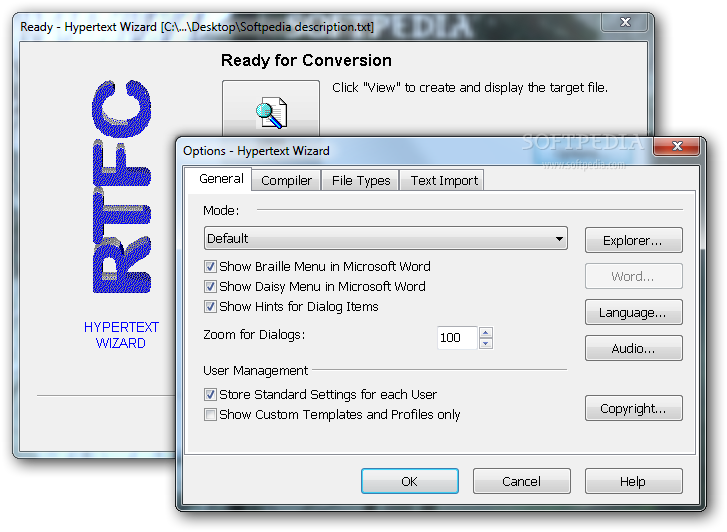Close the Ready - Hypertext Wizard main window
Image resolution: width=727 pixels, height=532 pixels.
pyautogui.click(x=625, y=22)
